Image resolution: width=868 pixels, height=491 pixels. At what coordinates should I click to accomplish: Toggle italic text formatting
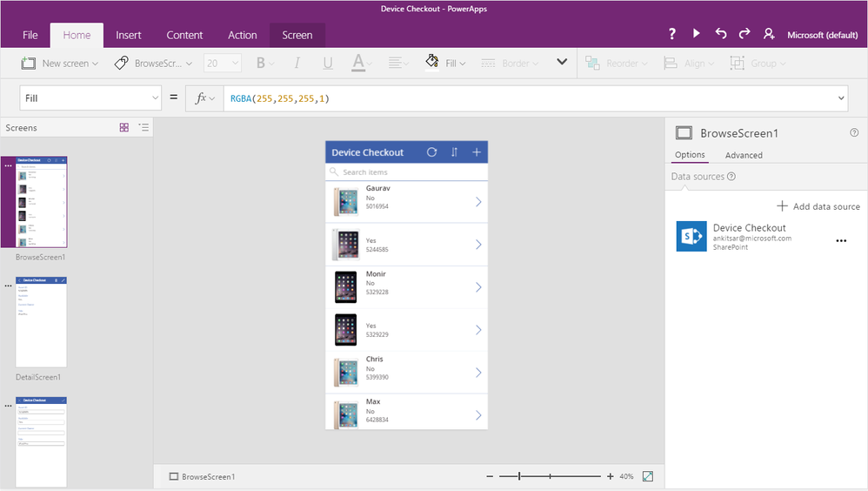point(297,64)
